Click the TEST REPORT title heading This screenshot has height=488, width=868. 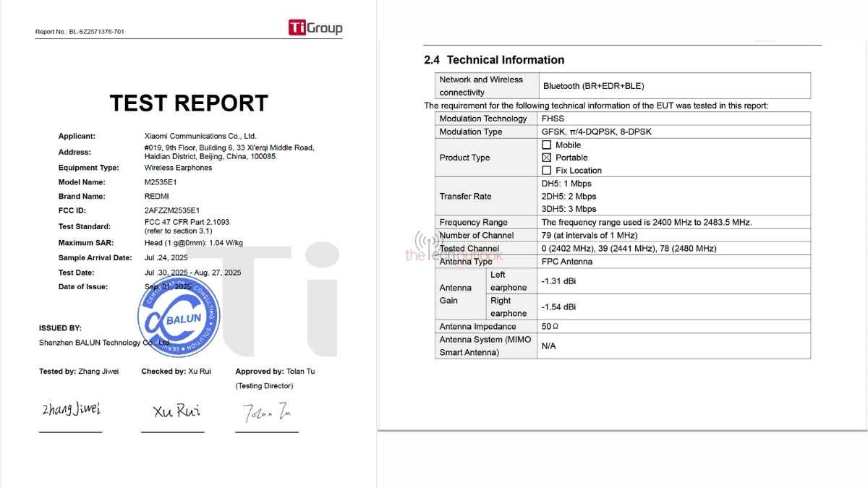[x=189, y=103]
